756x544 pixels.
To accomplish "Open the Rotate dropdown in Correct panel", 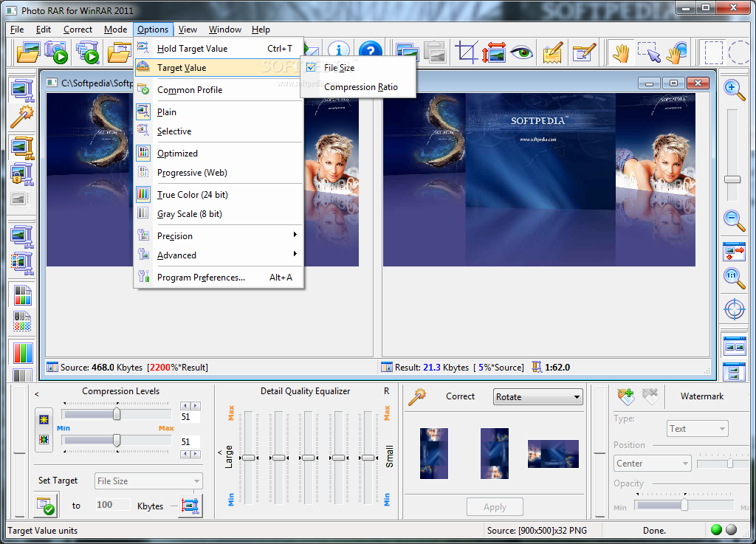I will click(x=537, y=397).
